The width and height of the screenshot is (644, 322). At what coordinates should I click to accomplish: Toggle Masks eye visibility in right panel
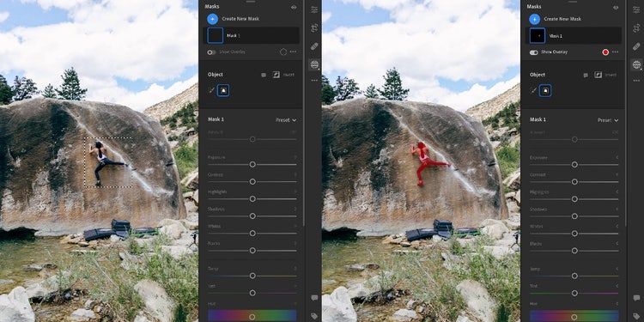616,8
